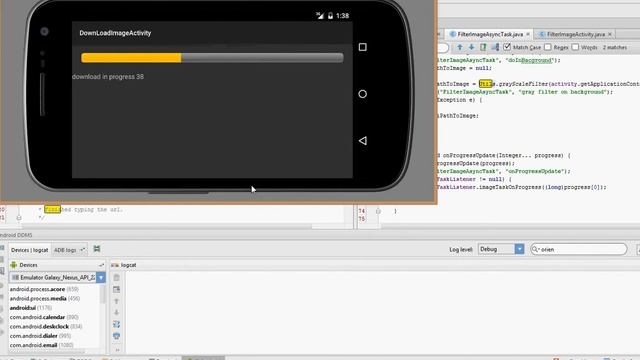Enable the Regex checkbox
This screenshot has height=360, width=640.
pyautogui.click(x=548, y=47)
